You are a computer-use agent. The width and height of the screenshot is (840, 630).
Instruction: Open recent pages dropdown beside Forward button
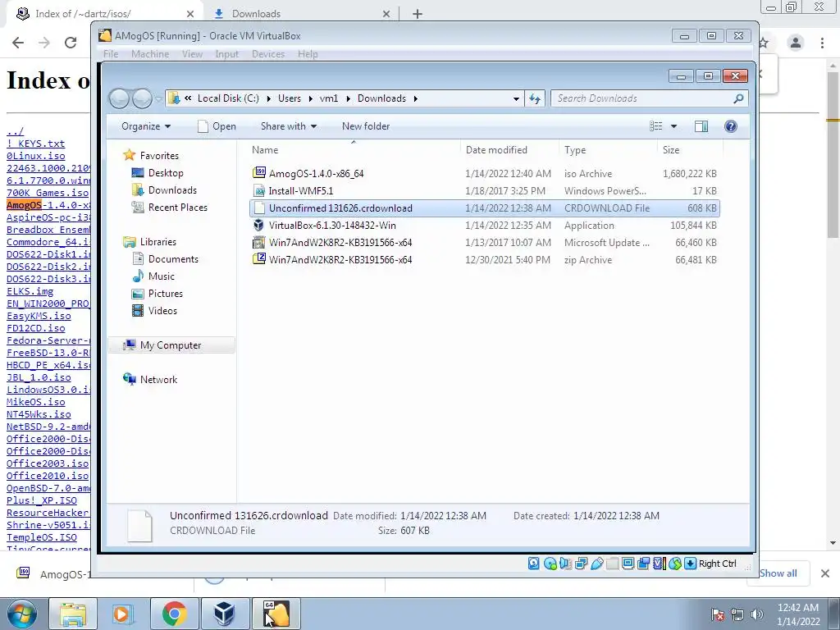point(158,98)
